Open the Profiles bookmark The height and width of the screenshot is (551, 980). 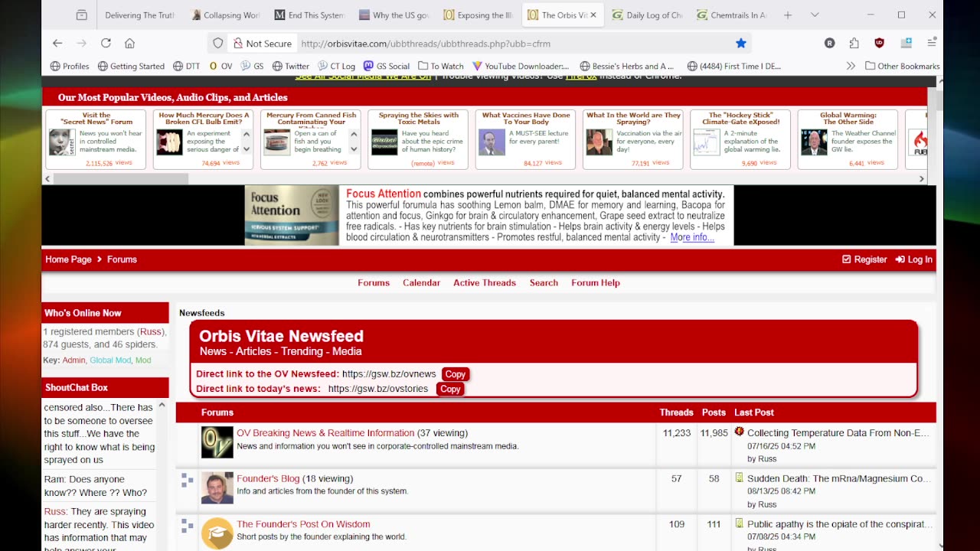point(70,66)
